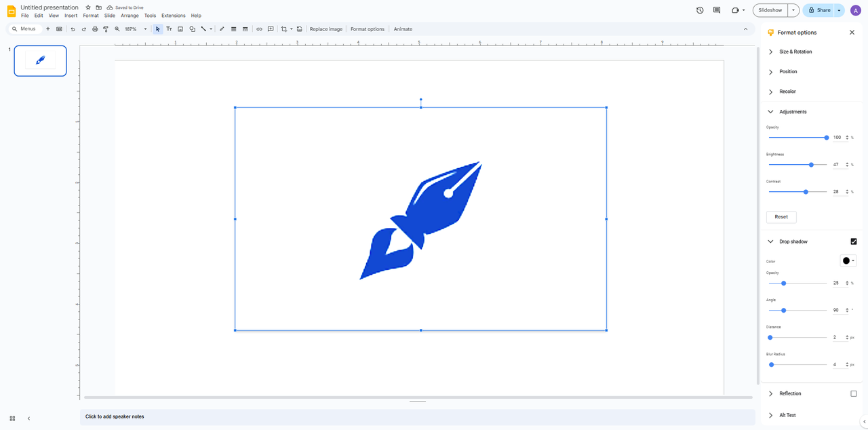This screenshot has width=868, height=430.
Task: Open the Format menu
Action: (x=91, y=16)
